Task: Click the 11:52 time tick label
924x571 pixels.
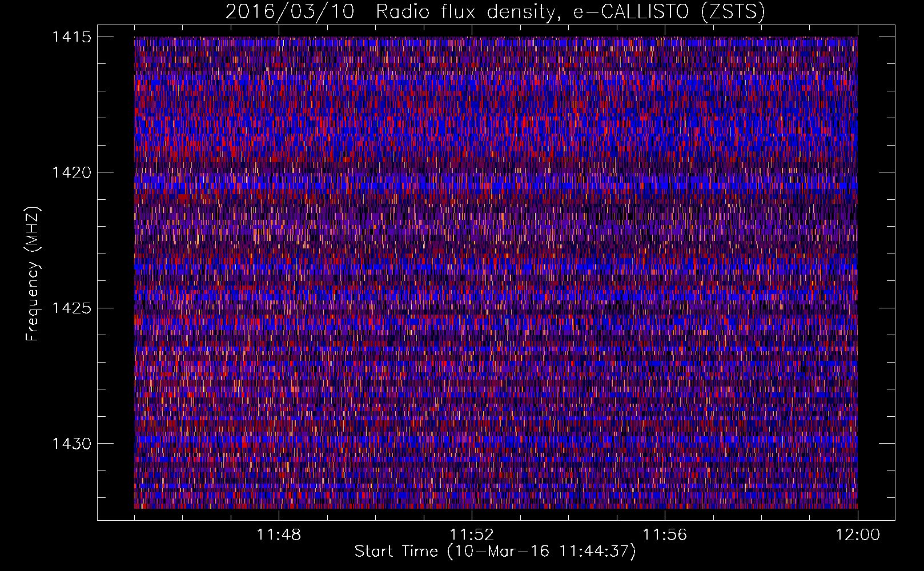Action: coord(472,535)
